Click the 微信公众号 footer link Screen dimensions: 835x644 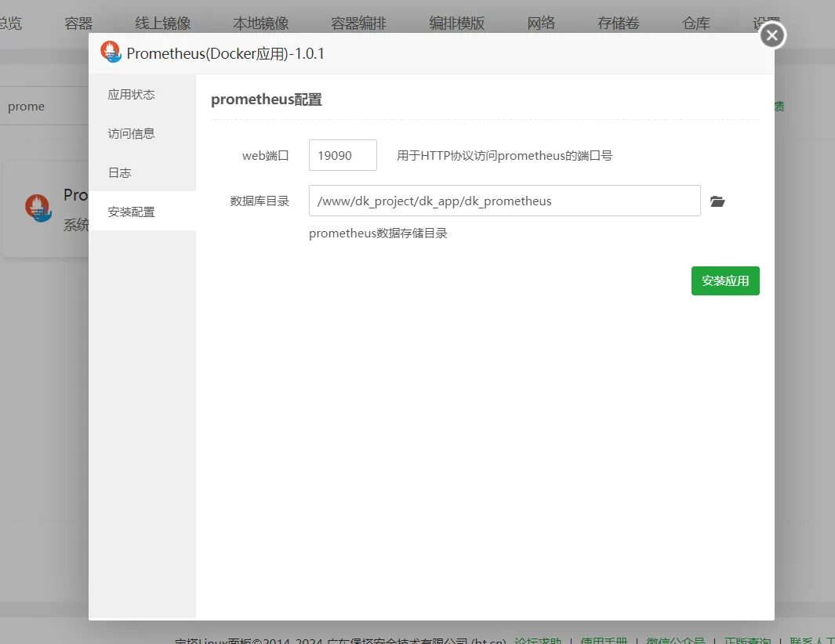click(676, 640)
